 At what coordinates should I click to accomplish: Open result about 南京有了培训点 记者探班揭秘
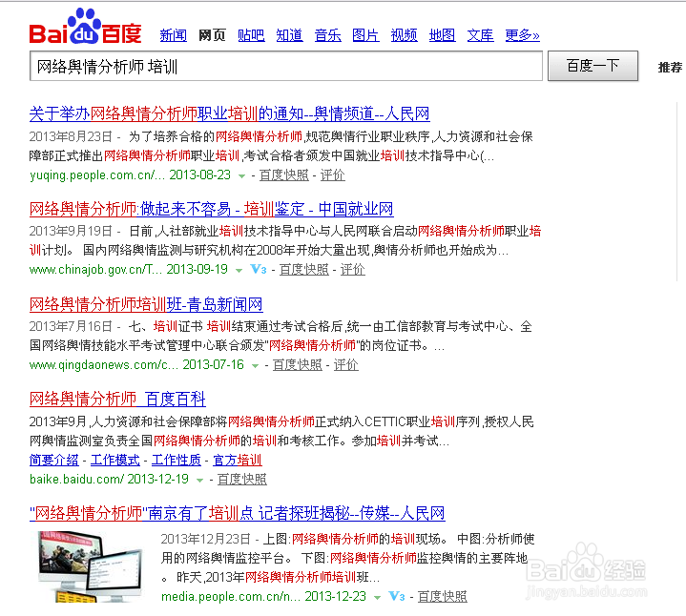coord(238,513)
